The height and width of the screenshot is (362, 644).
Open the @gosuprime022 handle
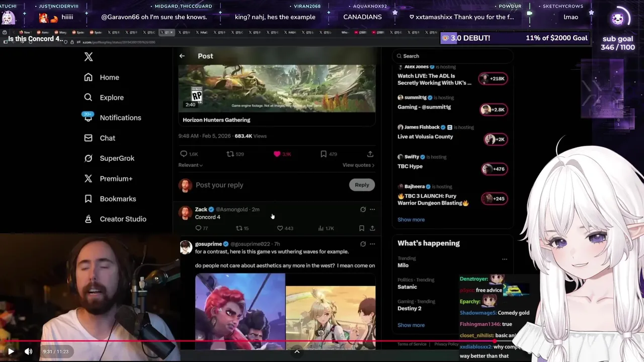(250, 244)
